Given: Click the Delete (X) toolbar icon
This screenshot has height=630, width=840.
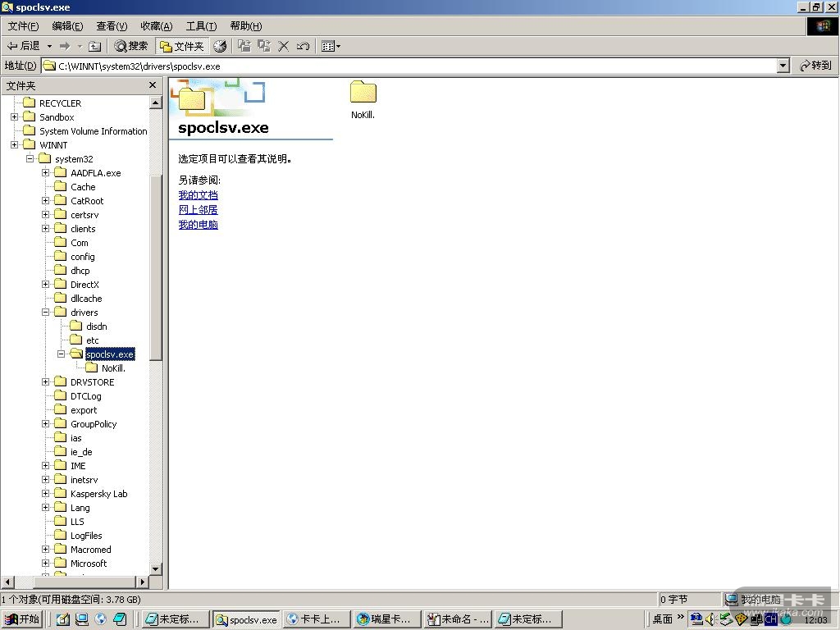Looking at the screenshot, I should click(284, 46).
